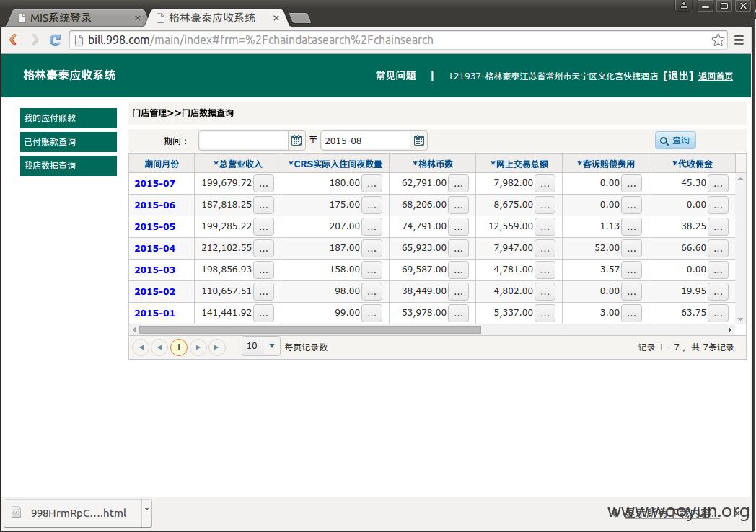Screen dimensions: 756x532
Task: Click the browser forward arrow
Action: click(35, 40)
